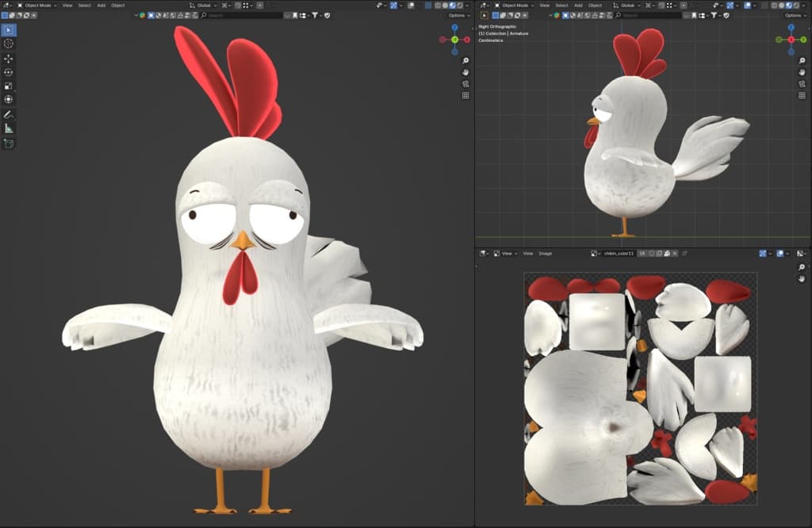Select the Annotate pencil tool
812x528 pixels.
(x=9, y=114)
